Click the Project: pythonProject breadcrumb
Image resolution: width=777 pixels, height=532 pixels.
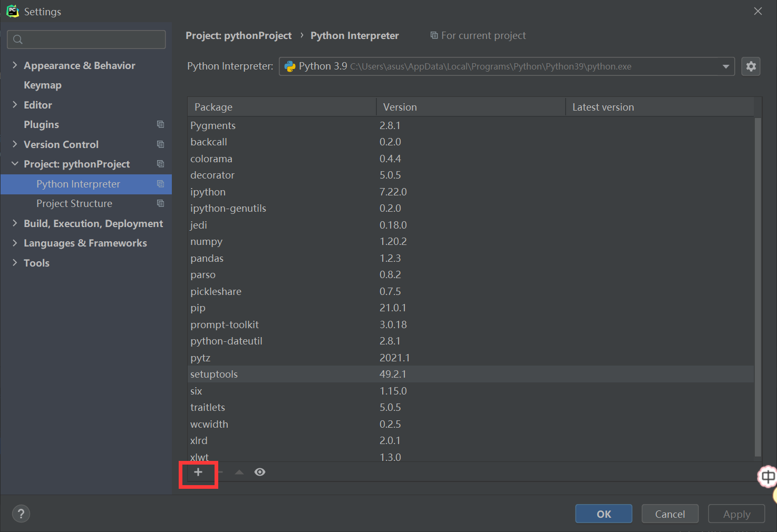(238, 35)
